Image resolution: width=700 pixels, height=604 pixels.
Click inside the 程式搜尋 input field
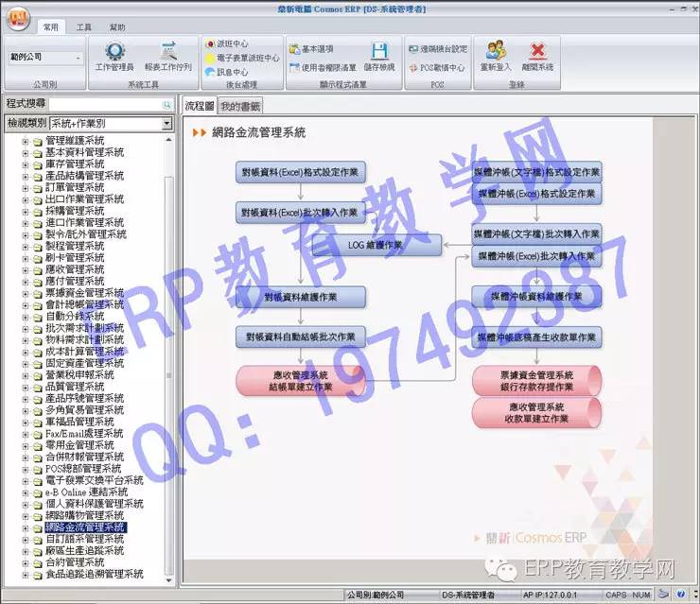click(x=104, y=104)
